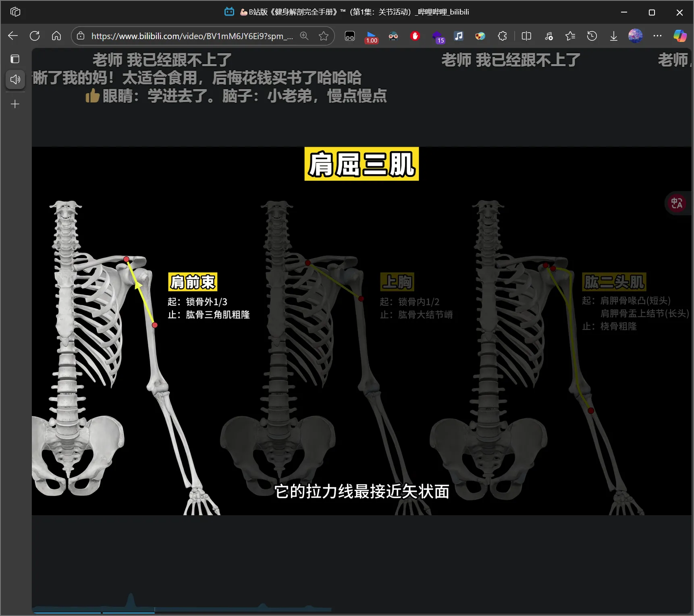Open browsing History panel

[x=592, y=36]
